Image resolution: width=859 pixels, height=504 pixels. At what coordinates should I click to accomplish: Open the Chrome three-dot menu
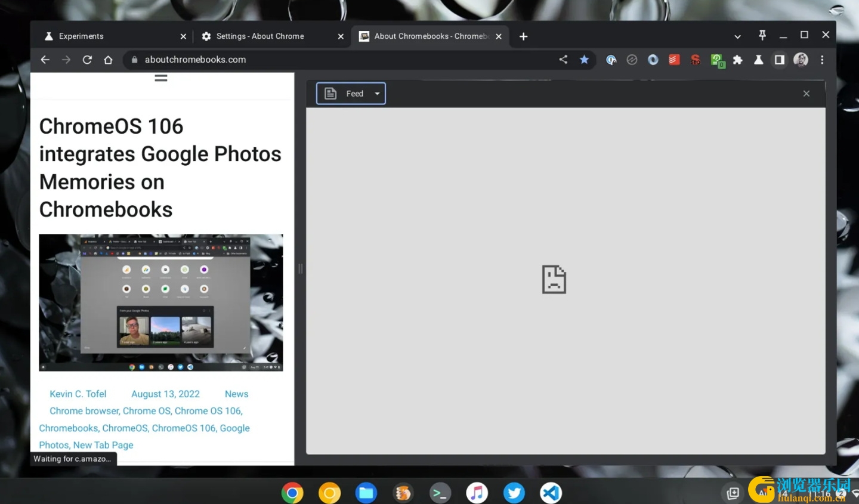(822, 60)
